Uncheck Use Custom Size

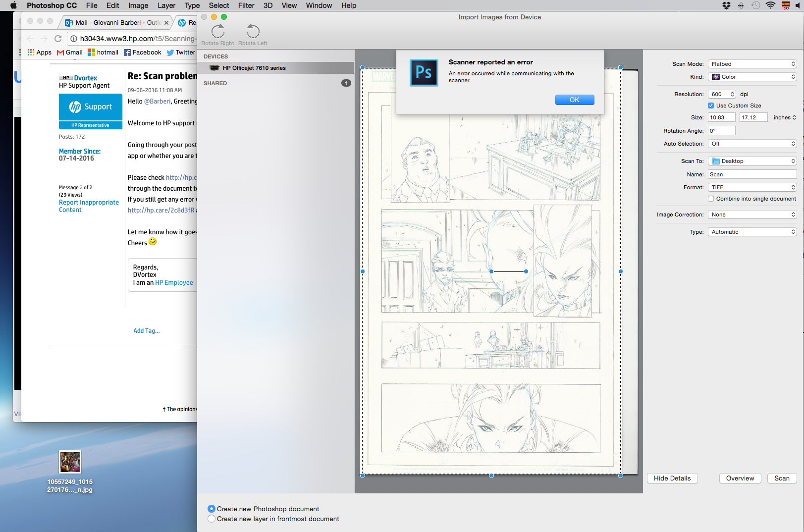(x=711, y=106)
